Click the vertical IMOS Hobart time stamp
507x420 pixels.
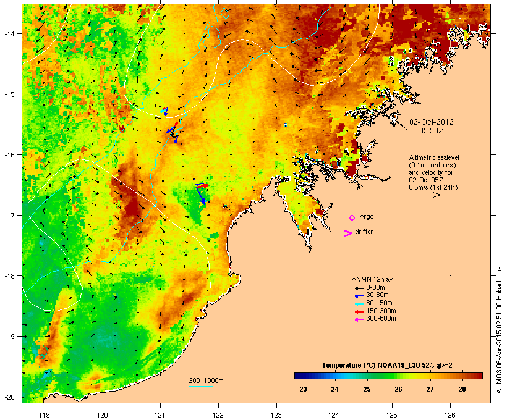click(499, 330)
